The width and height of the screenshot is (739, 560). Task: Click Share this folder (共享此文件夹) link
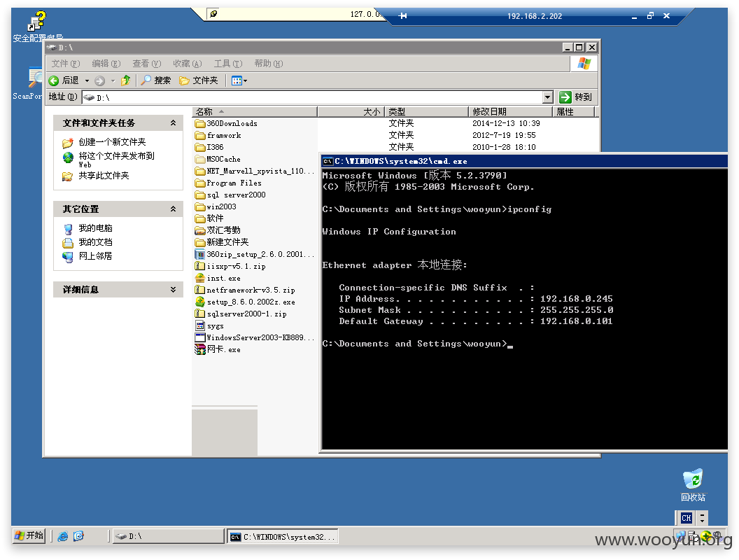(x=104, y=176)
